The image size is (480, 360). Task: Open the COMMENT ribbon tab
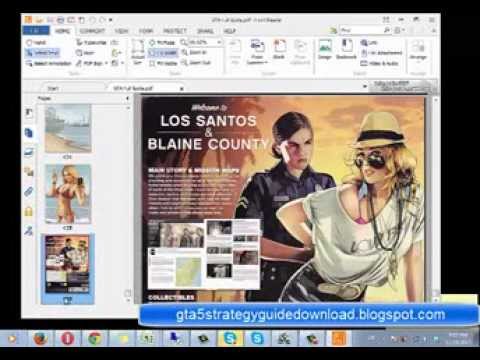92,31
